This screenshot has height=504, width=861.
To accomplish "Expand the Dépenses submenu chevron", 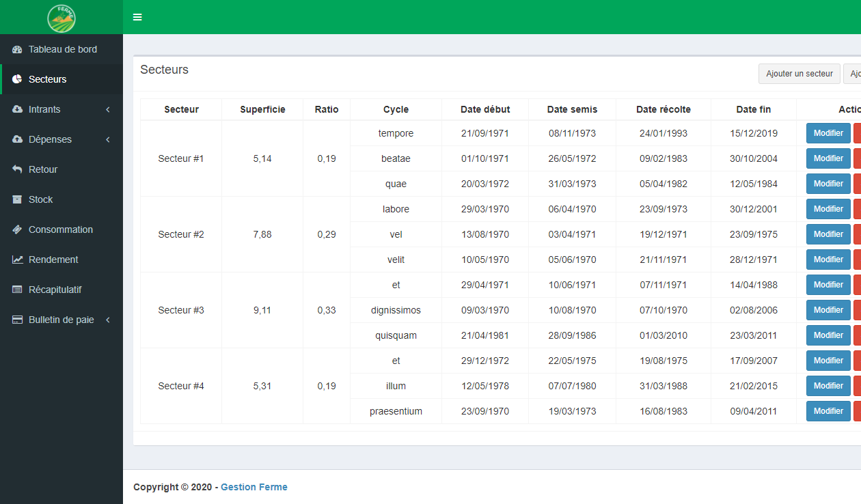I will (108, 139).
